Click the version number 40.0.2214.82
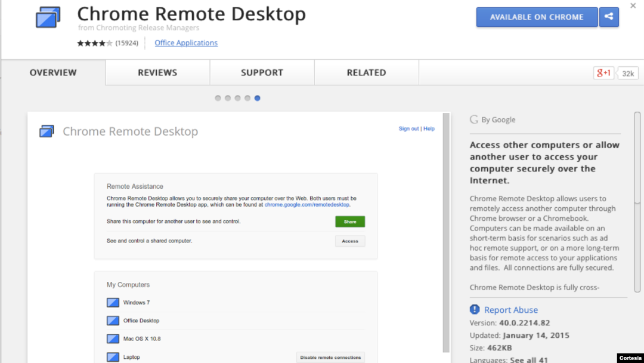The image size is (644, 363). (525, 323)
